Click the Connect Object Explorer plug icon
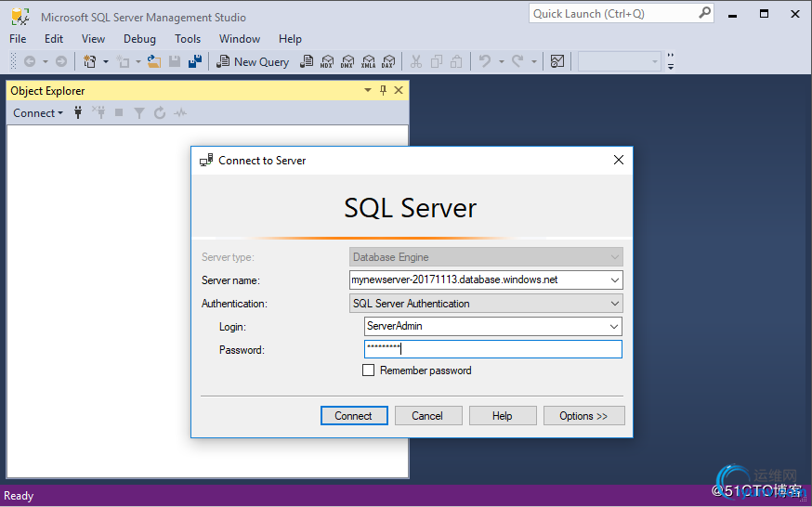The image size is (812, 507). pyautogui.click(x=78, y=112)
